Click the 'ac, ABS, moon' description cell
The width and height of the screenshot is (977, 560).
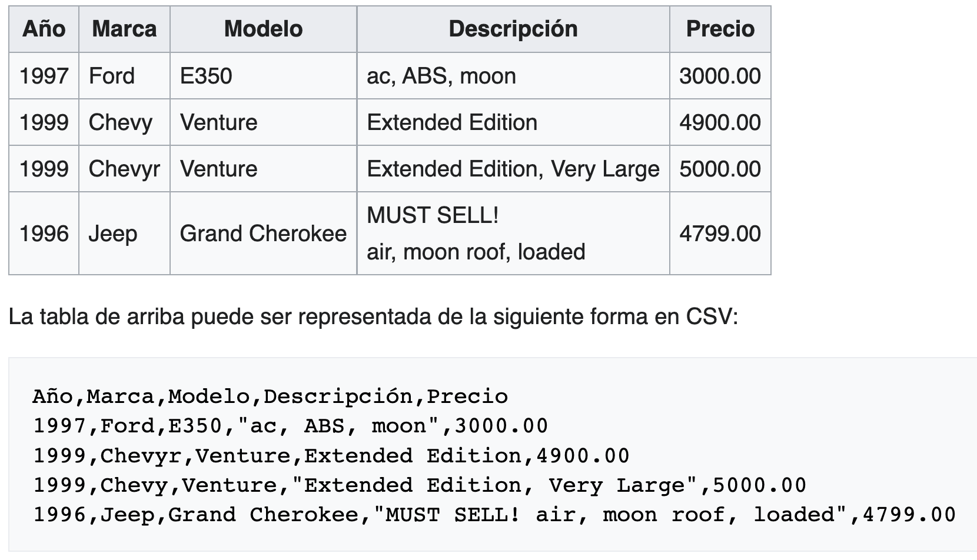click(513, 76)
